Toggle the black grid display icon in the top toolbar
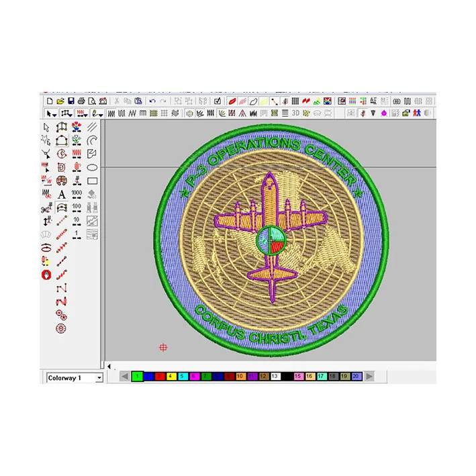Image resolution: width=476 pixels, height=476 pixels. tap(295, 101)
